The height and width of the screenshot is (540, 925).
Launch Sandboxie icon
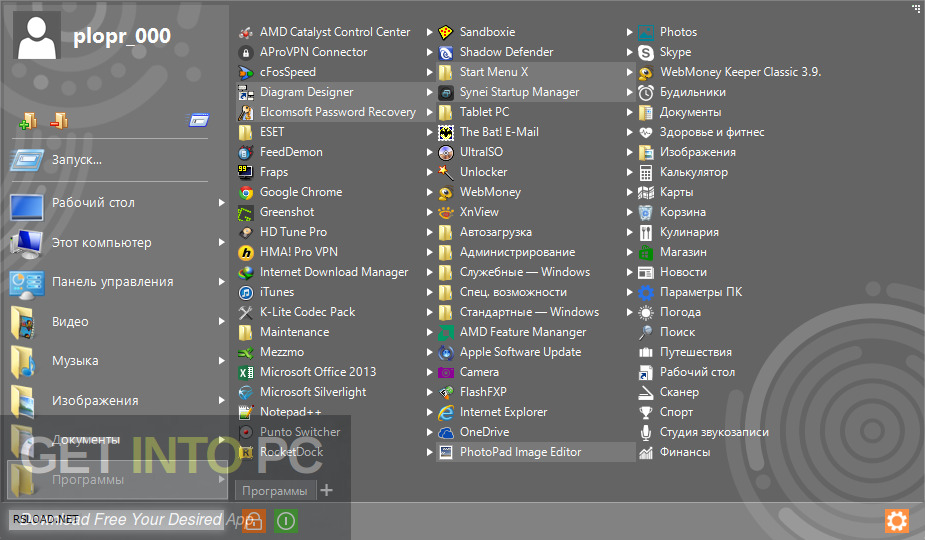(x=446, y=32)
